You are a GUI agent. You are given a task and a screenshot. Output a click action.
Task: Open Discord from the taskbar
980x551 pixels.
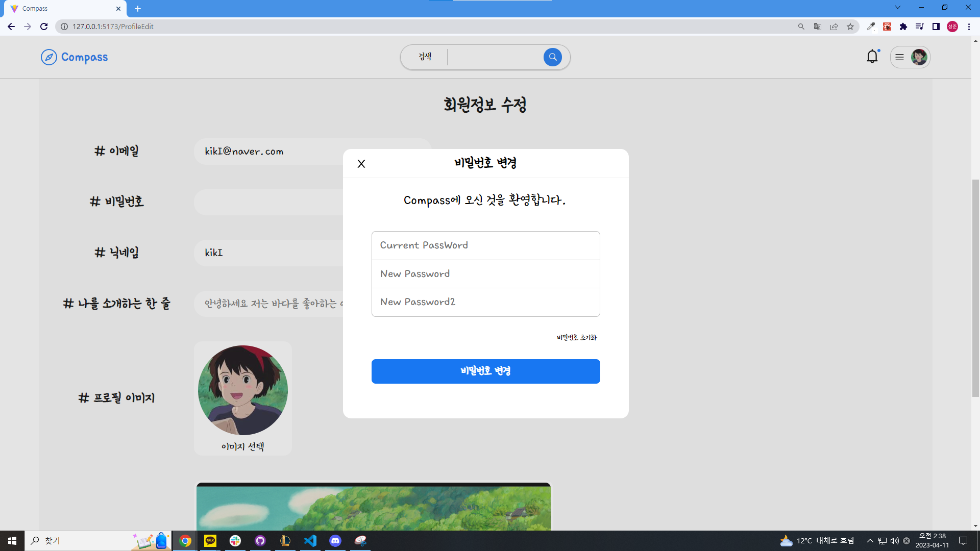click(x=335, y=541)
